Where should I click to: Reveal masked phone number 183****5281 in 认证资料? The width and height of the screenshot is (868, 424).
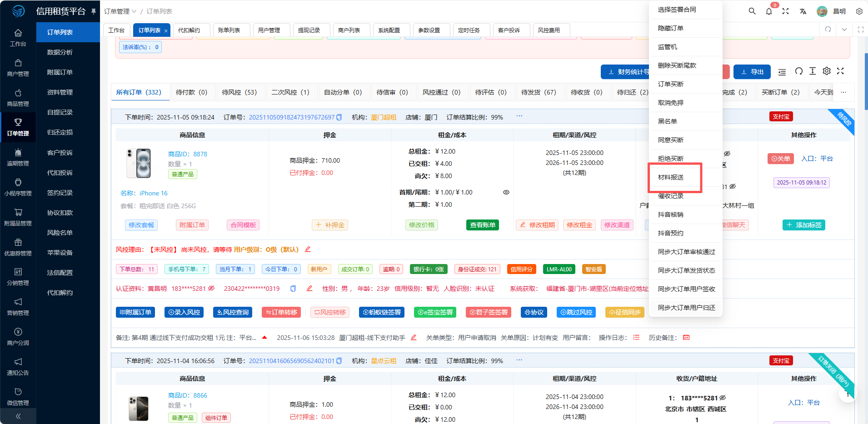[x=211, y=289]
